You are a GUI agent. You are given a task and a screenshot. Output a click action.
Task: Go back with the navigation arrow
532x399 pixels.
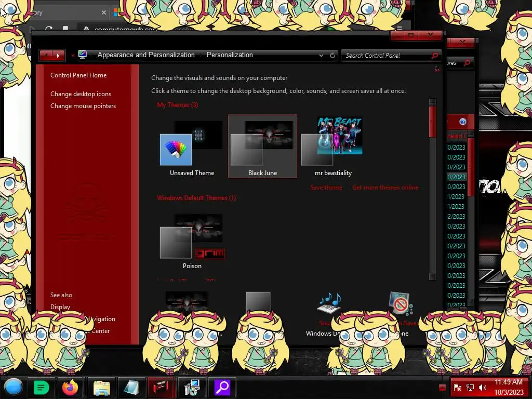click(x=46, y=55)
